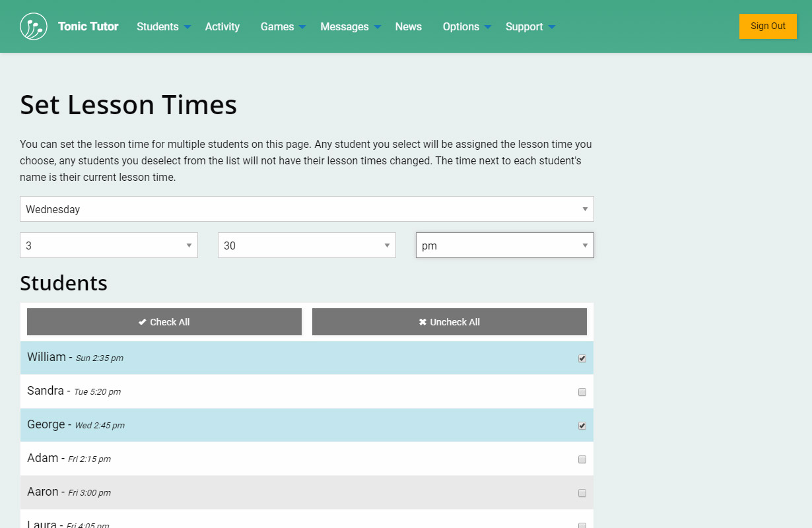Open the News page
This screenshot has width=812, height=528.
pyautogui.click(x=409, y=27)
